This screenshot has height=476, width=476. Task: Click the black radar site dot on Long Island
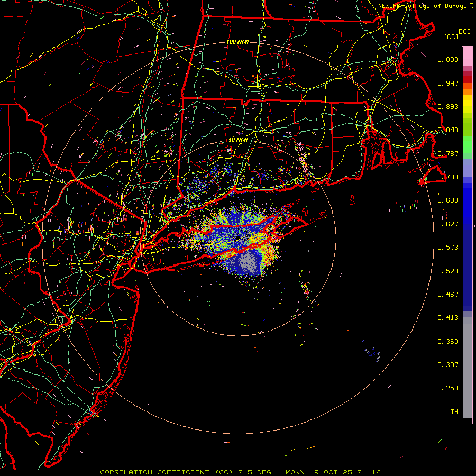point(239,237)
